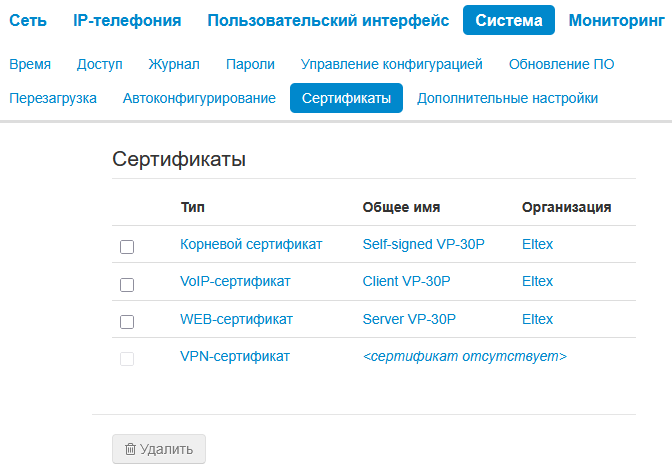Open the Сеть main tab
Screen dimensions: 672x470
click(x=28, y=20)
